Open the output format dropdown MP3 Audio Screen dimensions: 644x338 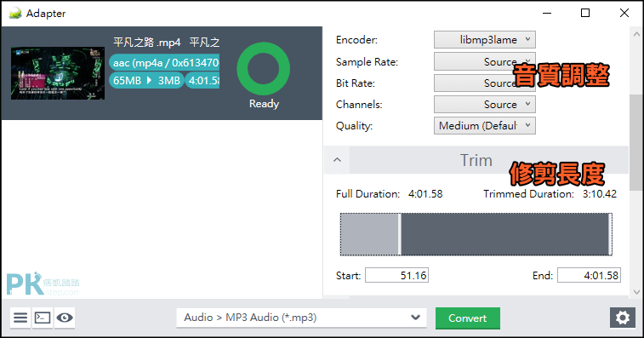[301, 318]
